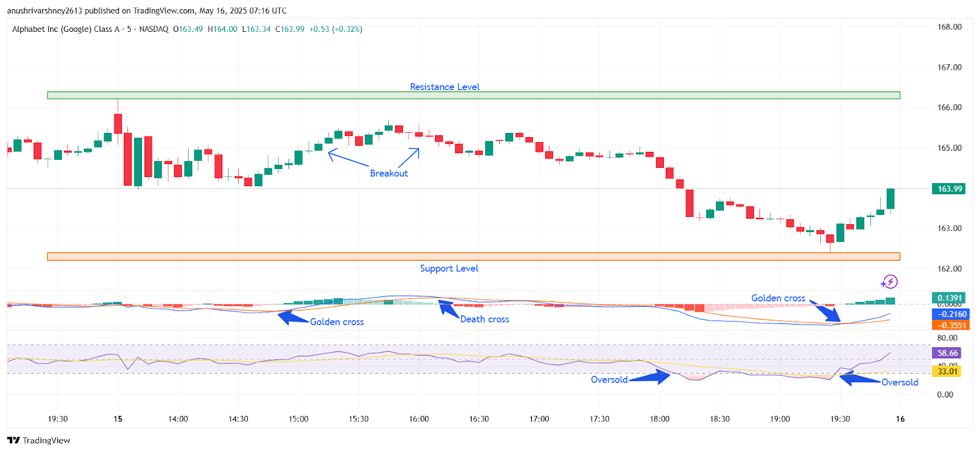The height and width of the screenshot is (452, 980).
Task: Click the 18:30 time axis label
Action: pos(720,419)
